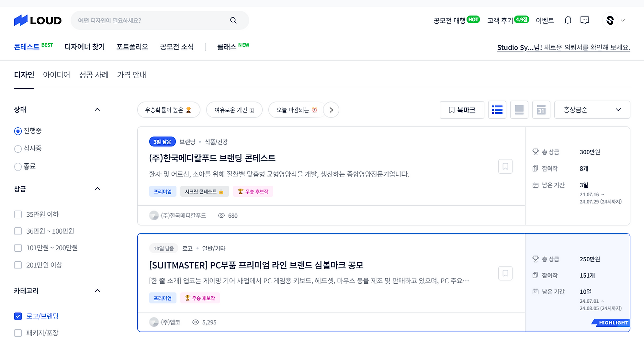644x339 pixels.
Task: Click the LOUD logo
Action: [x=37, y=20]
